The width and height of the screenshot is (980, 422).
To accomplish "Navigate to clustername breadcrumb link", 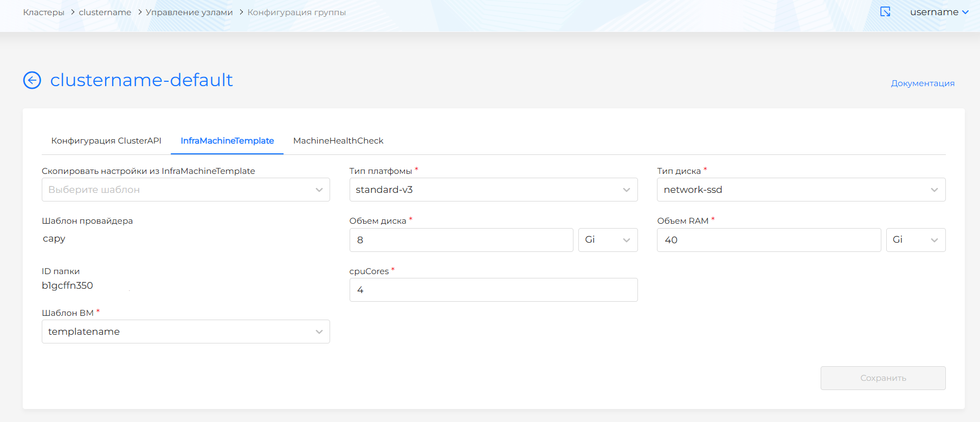I will click(x=105, y=12).
